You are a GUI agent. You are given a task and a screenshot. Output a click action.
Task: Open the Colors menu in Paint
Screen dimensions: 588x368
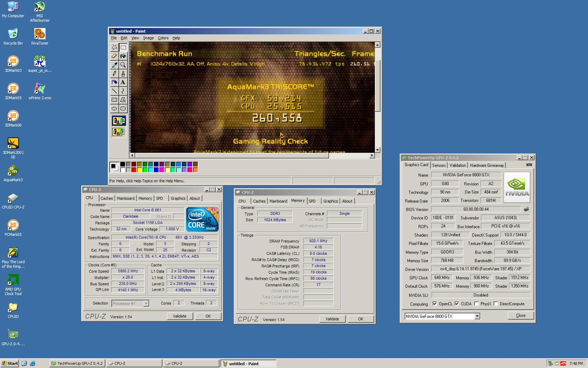pyautogui.click(x=163, y=38)
